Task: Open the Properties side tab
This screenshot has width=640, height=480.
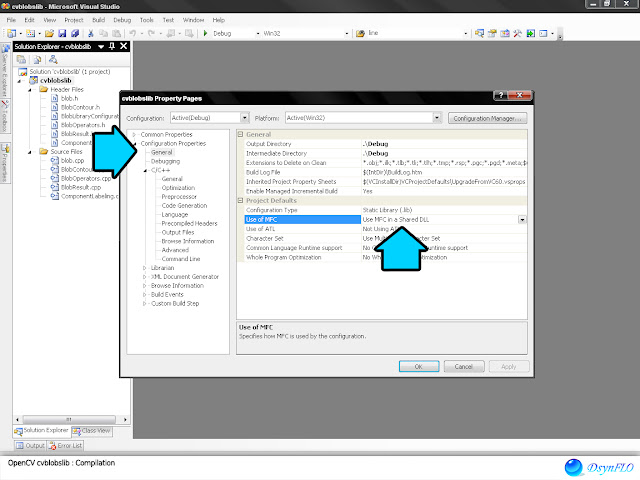Action: [5, 162]
